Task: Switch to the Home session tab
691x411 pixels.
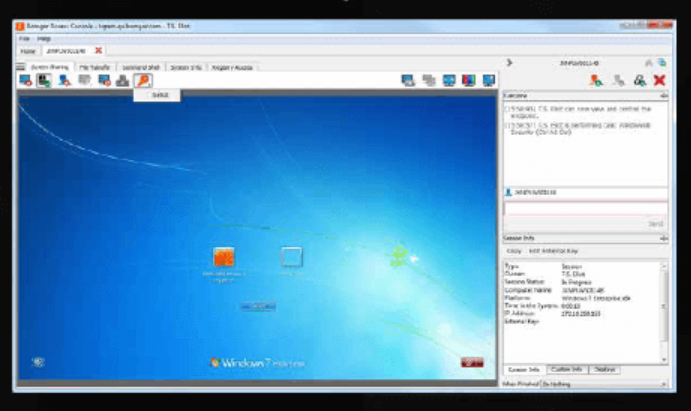Action: (x=28, y=51)
